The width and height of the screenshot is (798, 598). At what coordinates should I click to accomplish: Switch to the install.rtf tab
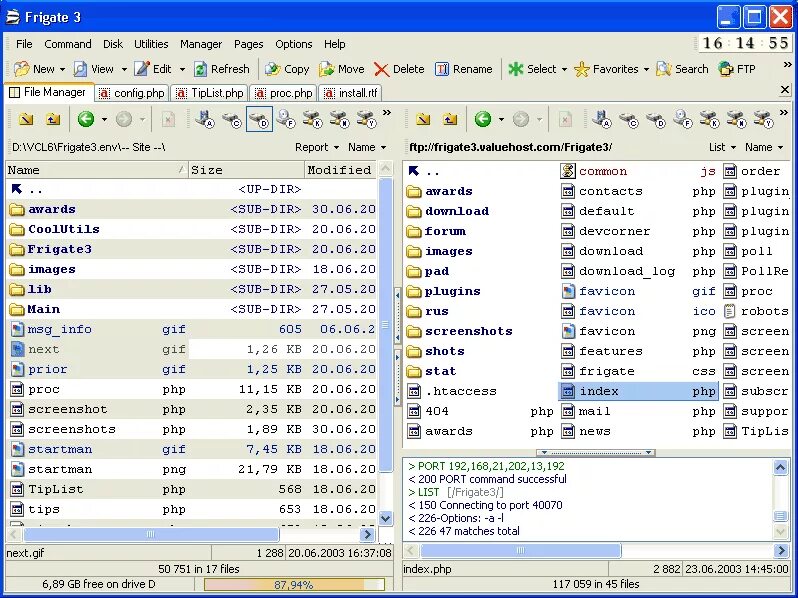351,94
